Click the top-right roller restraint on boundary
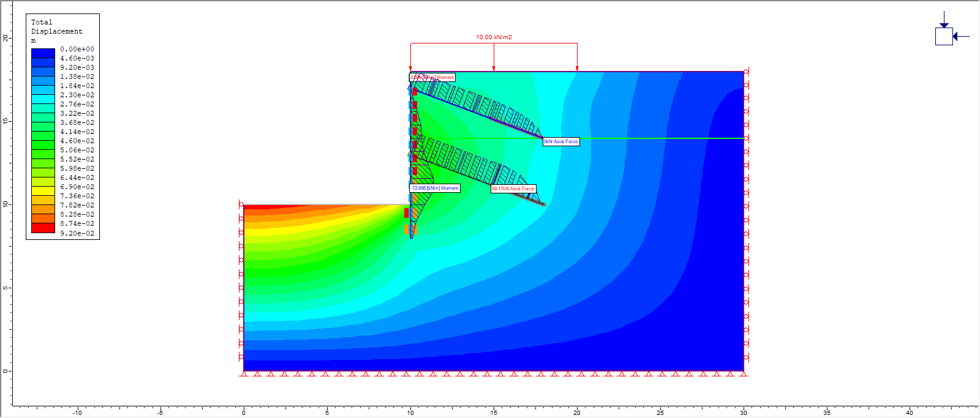Viewport: 980px width, 418px height. pyautogui.click(x=746, y=72)
